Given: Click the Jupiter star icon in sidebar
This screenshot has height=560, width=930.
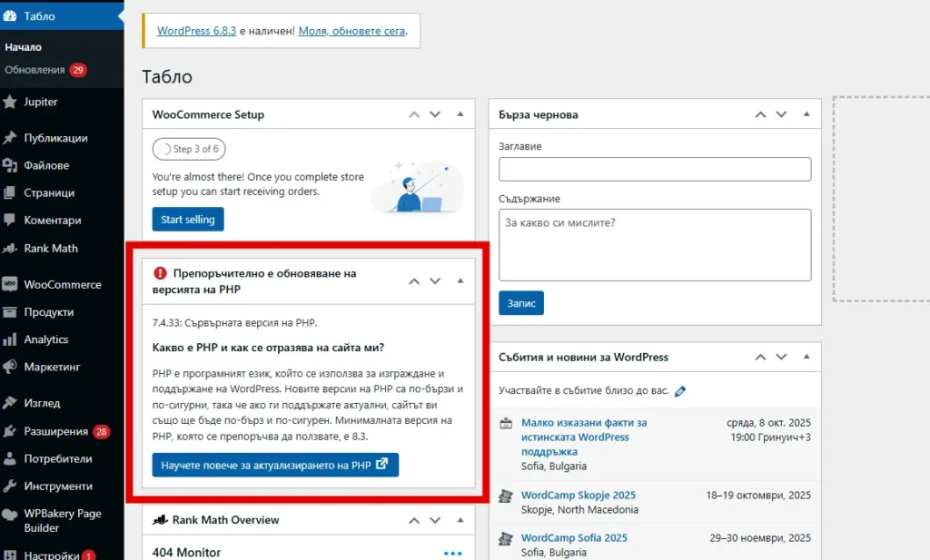Looking at the screenshot, I should click(x=9, y=102).
